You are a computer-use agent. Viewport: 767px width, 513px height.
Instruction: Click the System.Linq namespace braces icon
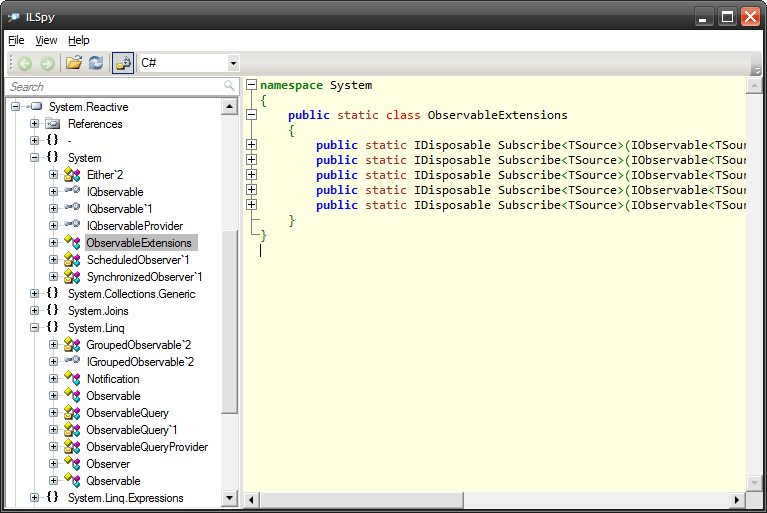pos(52,327)
